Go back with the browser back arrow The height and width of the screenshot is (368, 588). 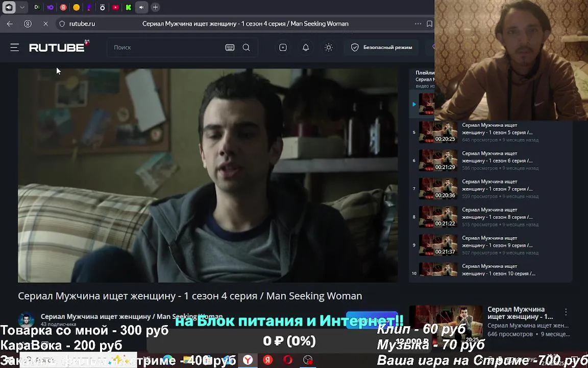(x=10, y=24)
